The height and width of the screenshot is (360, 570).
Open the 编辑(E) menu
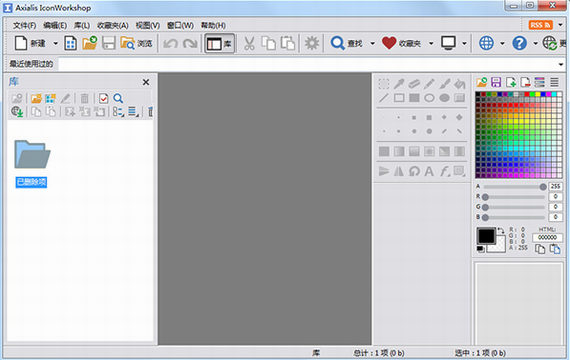pyautogui.click(x=55, y=25)
